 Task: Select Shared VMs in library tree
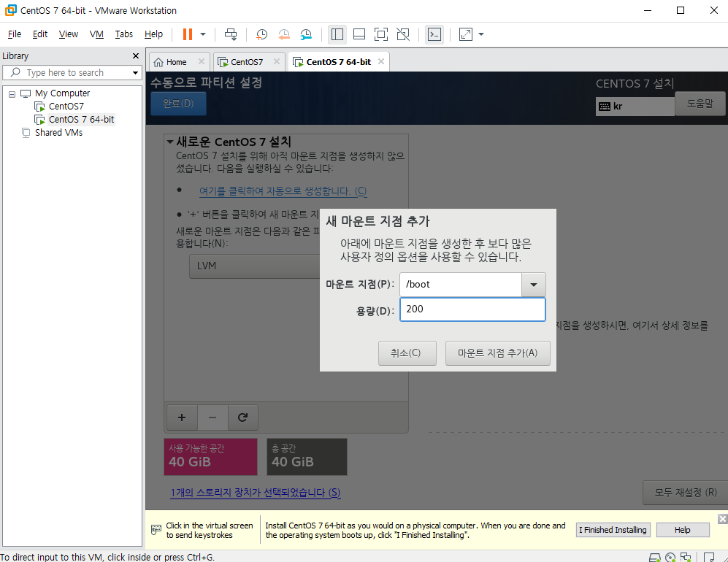point(58,133)
